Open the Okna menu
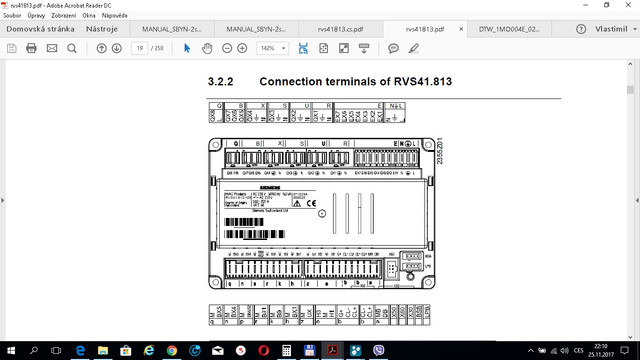 click(x=89, y=16)
